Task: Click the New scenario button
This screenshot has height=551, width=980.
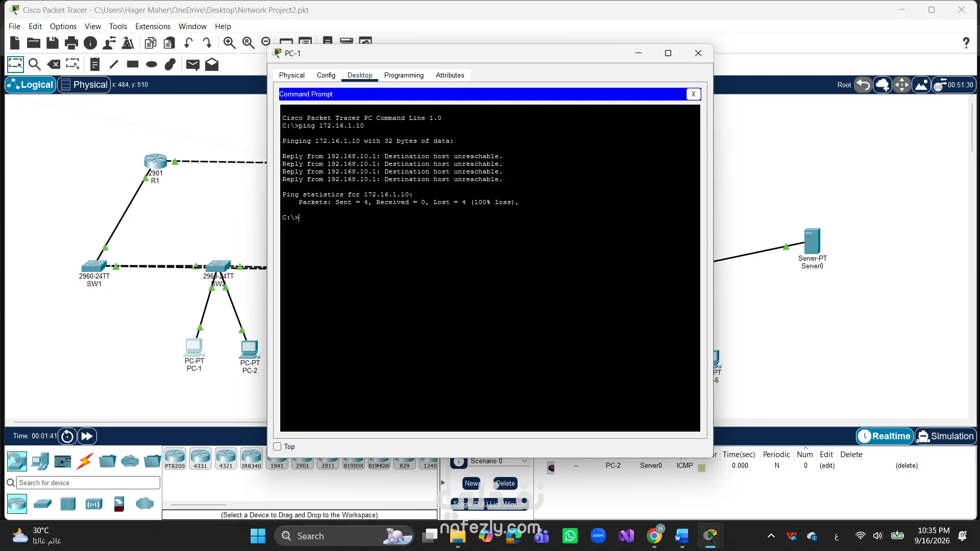Action: pos(471,483)
